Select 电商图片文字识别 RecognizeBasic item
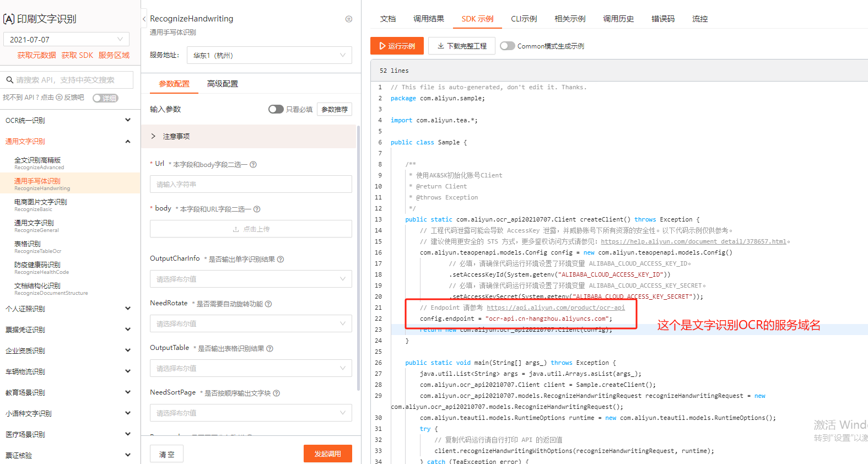This screenshot has height=464, width=868. coord(70,205)
